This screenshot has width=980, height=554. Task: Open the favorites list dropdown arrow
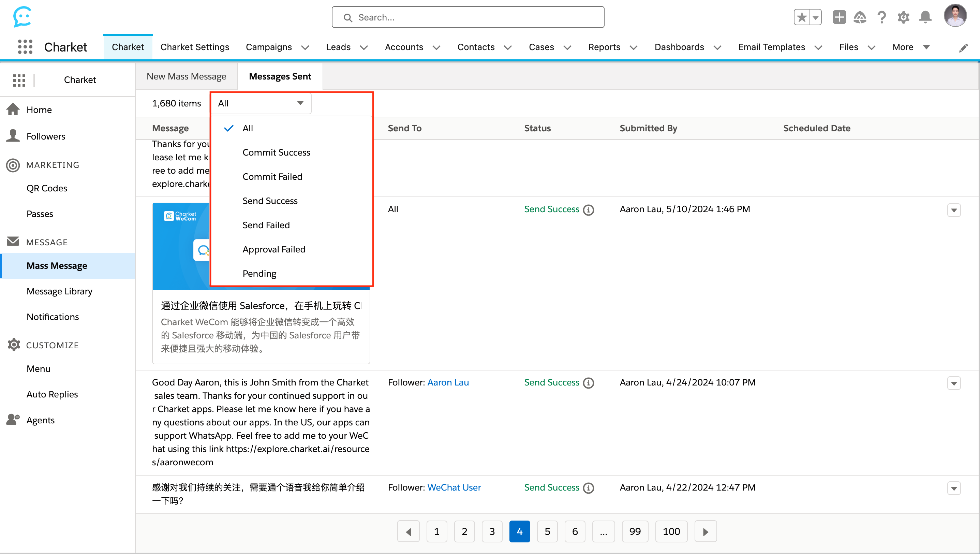[815, 17]
